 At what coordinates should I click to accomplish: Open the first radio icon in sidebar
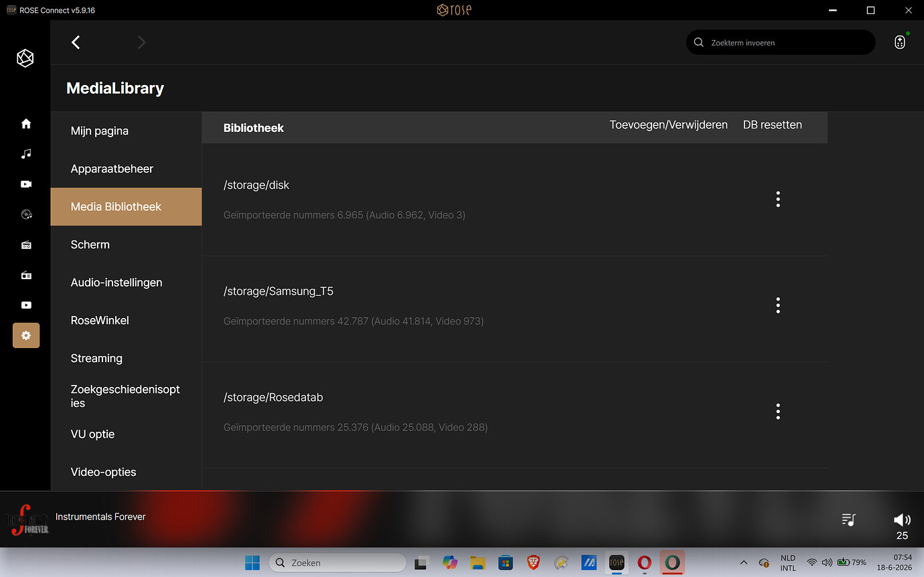[26, 245]
